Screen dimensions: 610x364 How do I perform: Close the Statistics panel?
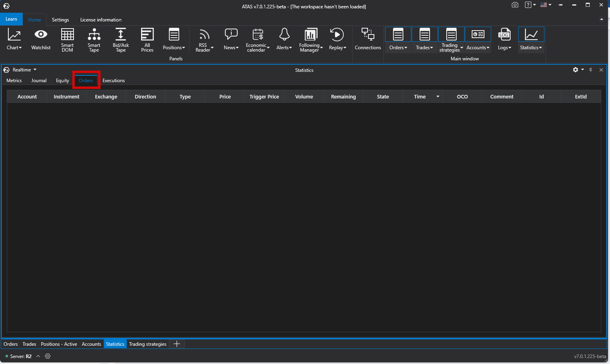tap(601, 70)
